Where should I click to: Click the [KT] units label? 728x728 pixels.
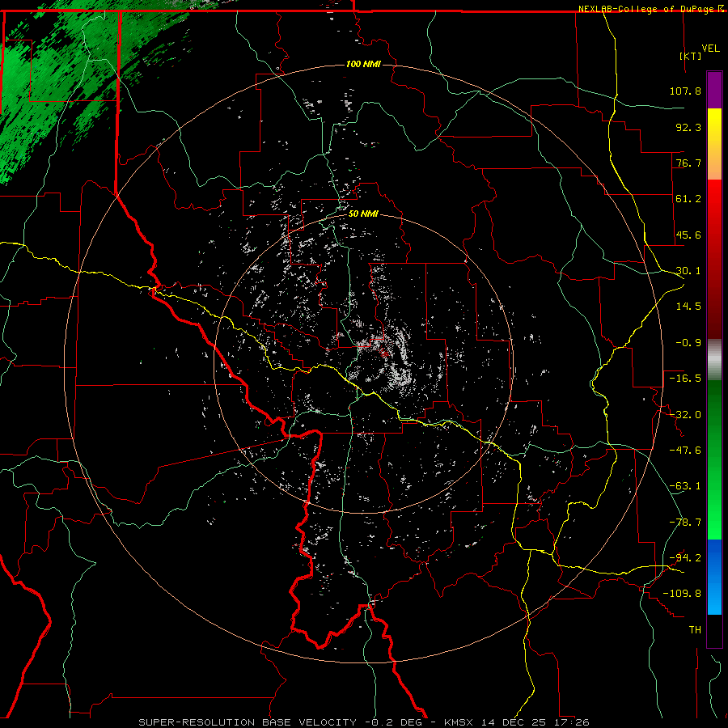coord(691,56)
